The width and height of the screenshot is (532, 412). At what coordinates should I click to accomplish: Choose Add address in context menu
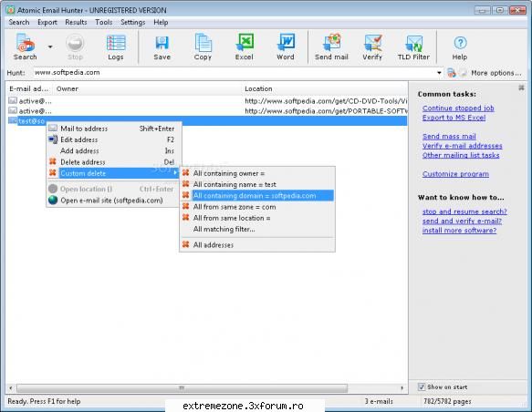[x=112, y=150]
